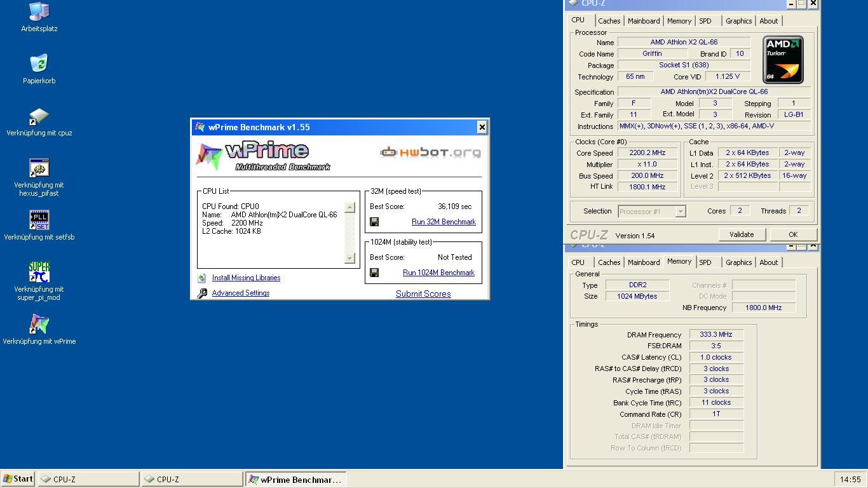Click the Install Missing Libraries icon
This screenshot has height=488, width=868.
(202, 278)
